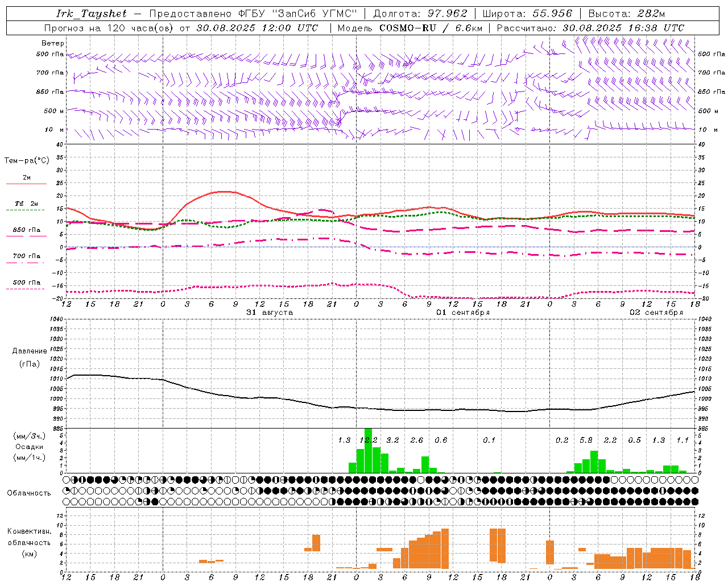Click the date label '01 сентября'
The image size is (728, 582).
coord(463,313)
